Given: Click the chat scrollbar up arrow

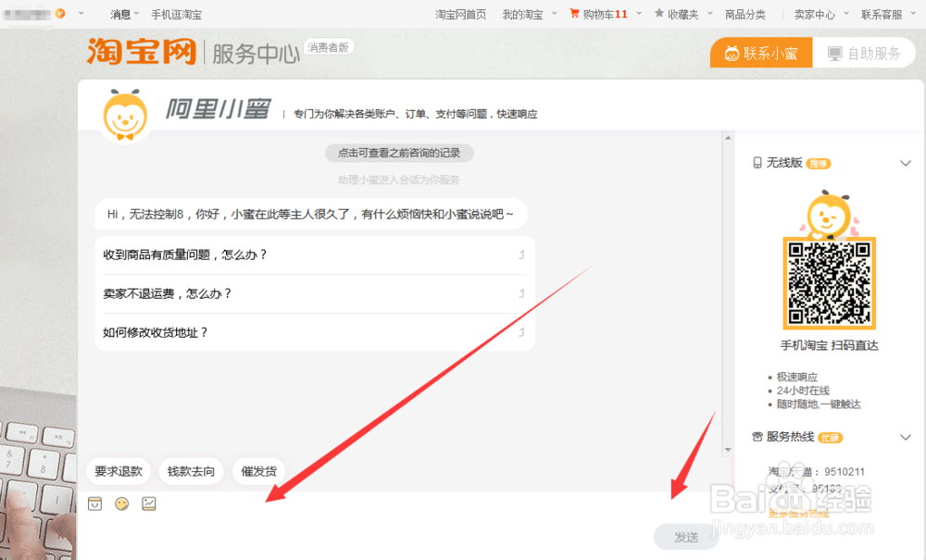Looking at the screenshot, I should (728, 138).
